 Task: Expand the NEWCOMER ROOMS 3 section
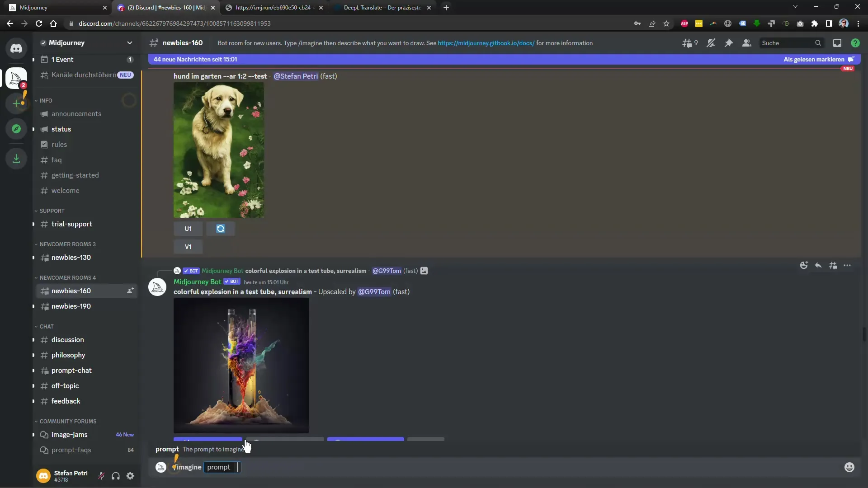pos(68,244)
